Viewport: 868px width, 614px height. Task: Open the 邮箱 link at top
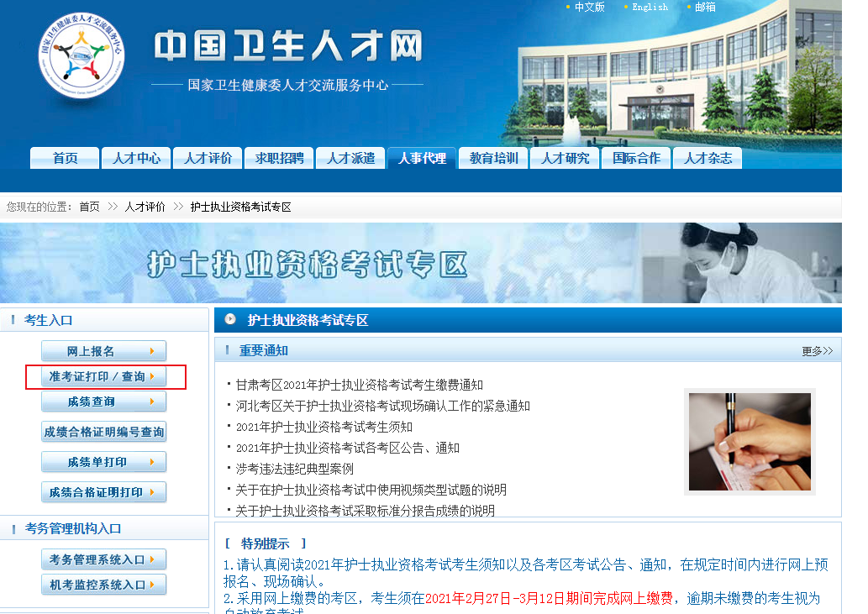point(705,7)
